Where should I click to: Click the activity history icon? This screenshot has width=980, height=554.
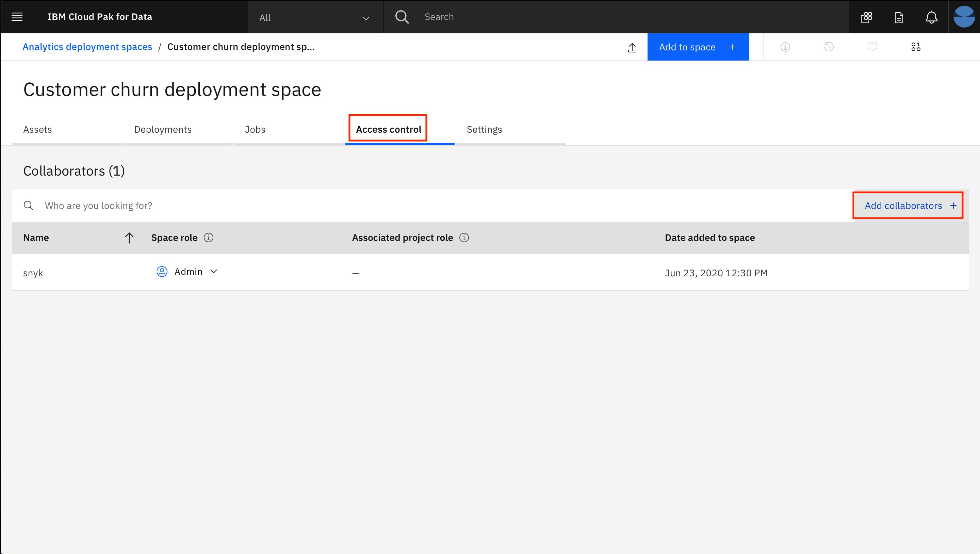point(829,46)
